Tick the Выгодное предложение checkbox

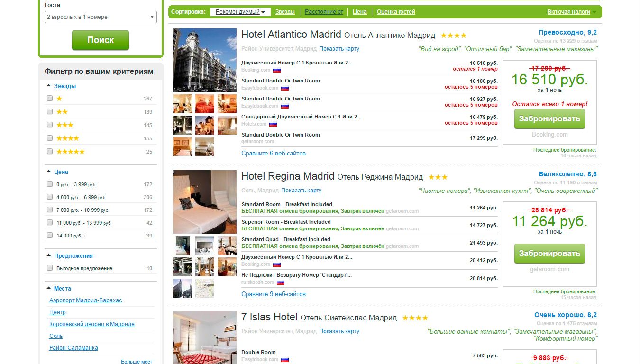tap(50, 268)
